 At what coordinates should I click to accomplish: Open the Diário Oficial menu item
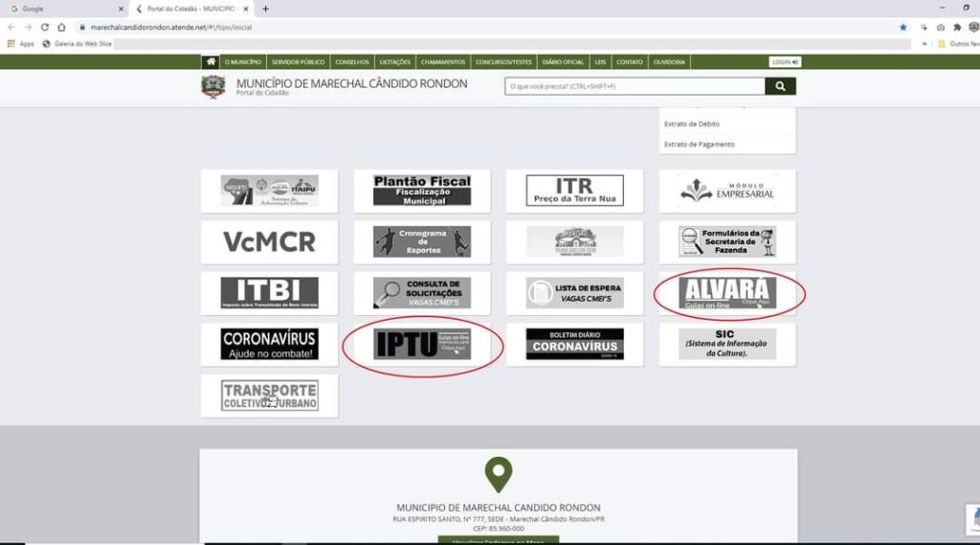[563, 62]
